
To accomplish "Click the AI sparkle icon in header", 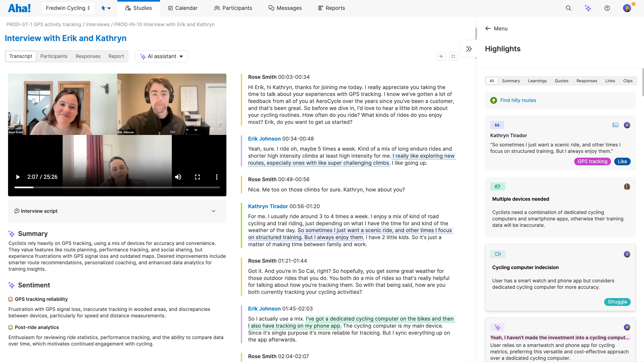I will [588, 8].
